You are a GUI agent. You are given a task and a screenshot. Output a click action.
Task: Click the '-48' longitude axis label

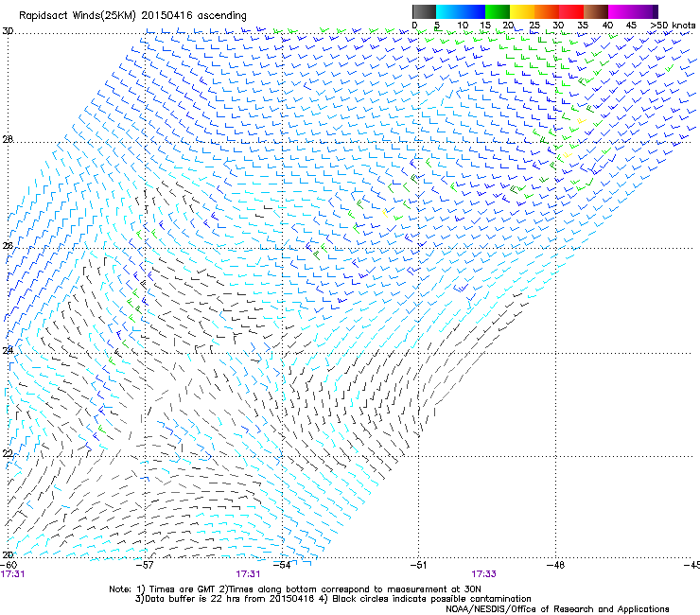[555, 565]
